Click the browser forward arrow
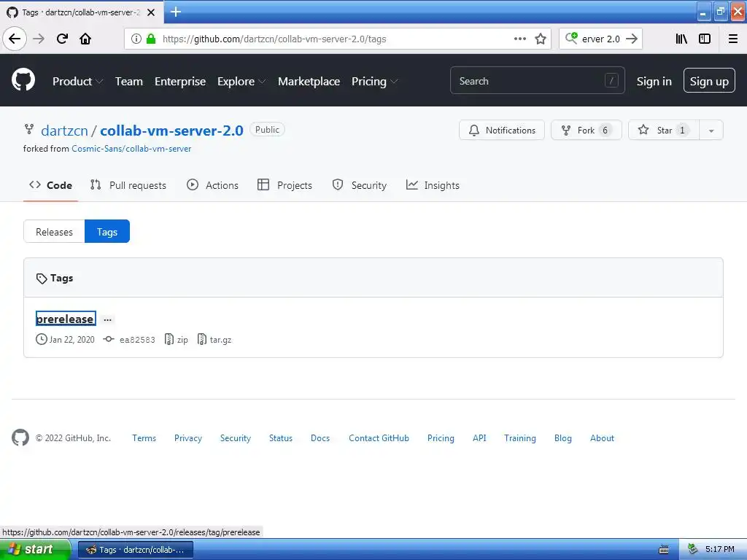Screen dimensions: 747x560 [x=39, y=39]
